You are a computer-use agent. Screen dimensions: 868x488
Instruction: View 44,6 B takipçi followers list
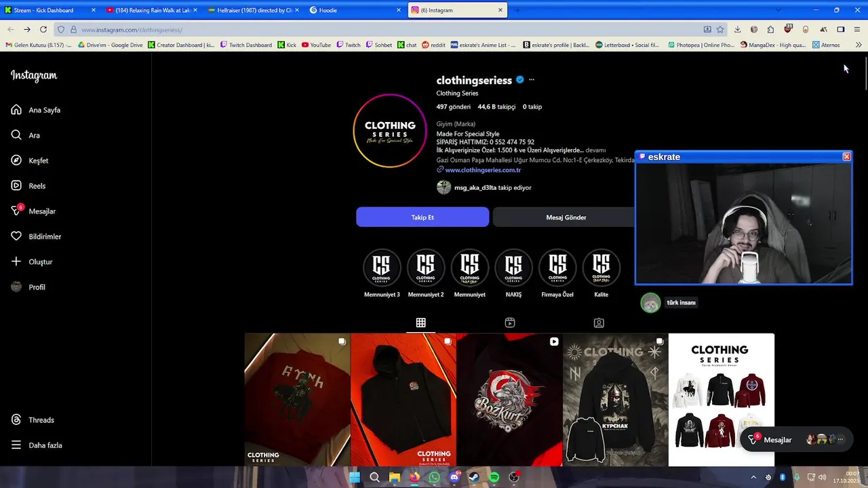pos(496,107)
